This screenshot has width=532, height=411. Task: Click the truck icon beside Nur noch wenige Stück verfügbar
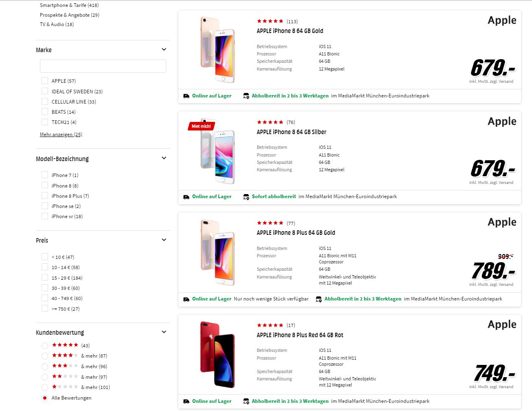pyautogui.click(x=187, y=298)
